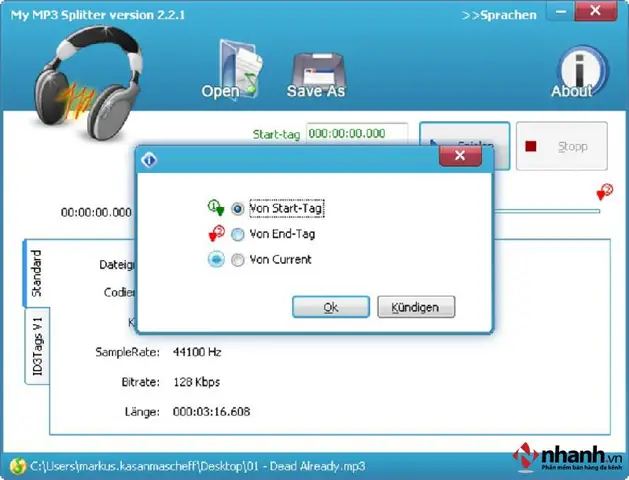Click the Start-tag green label
Viewport: 629px width, 480px height.
point(276,134)
